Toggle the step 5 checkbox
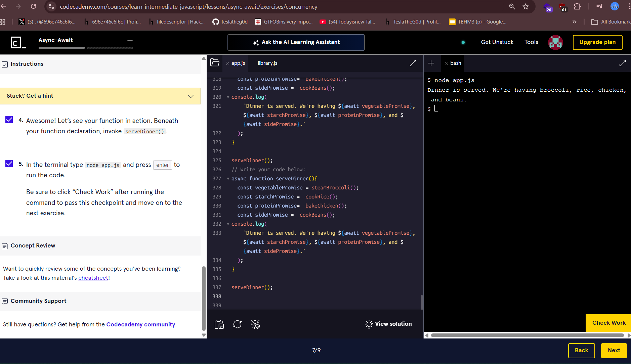 (x=9, y=164)
